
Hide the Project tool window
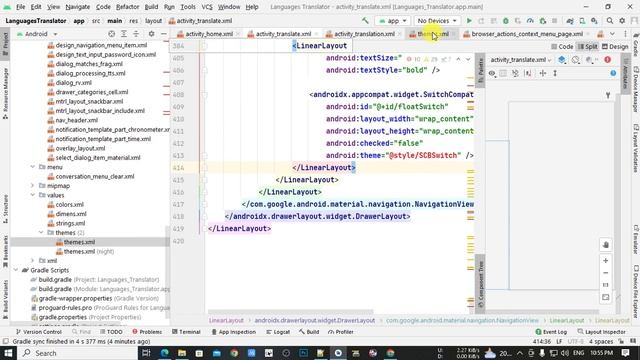pyautogui.click(x=163, y=34)
